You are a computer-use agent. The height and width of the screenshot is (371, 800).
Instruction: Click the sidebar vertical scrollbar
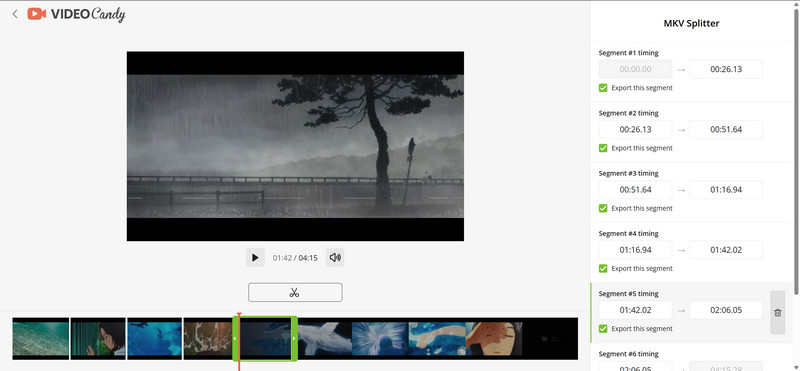(x=797, y=153)
